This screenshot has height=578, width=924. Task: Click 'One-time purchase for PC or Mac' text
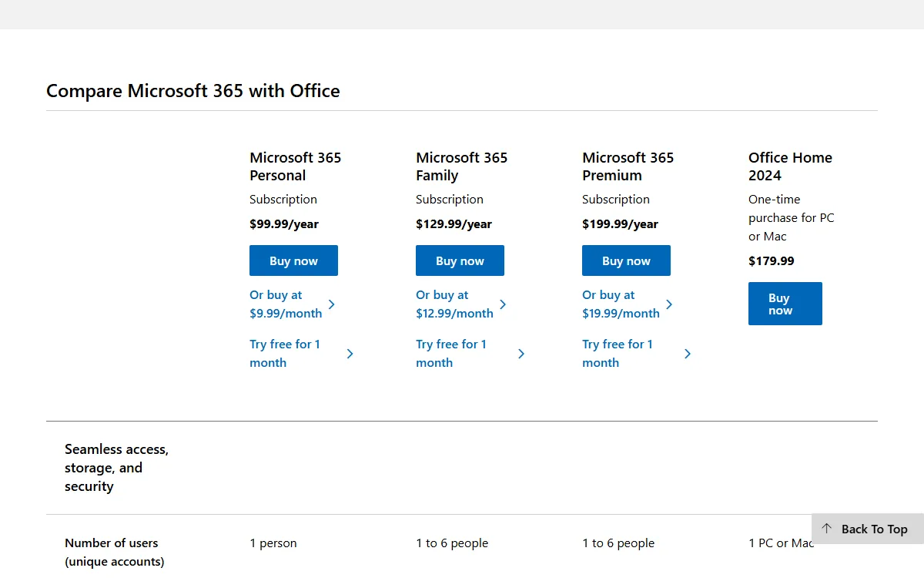click(x=792, y=218)
